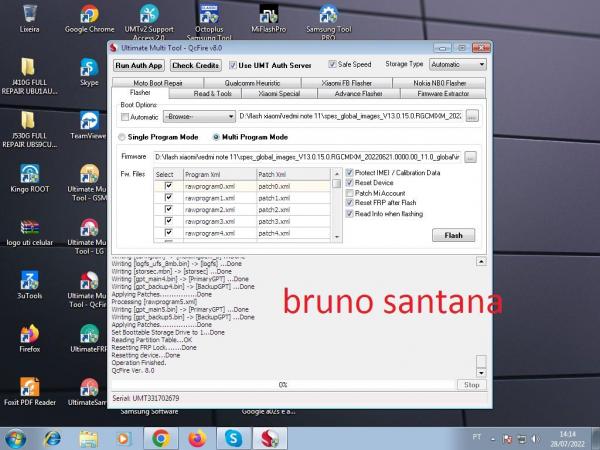This screenshot has width=600, height=450.
Task: Switch to the Advance Flasher tab
Action: pos(359,94)
